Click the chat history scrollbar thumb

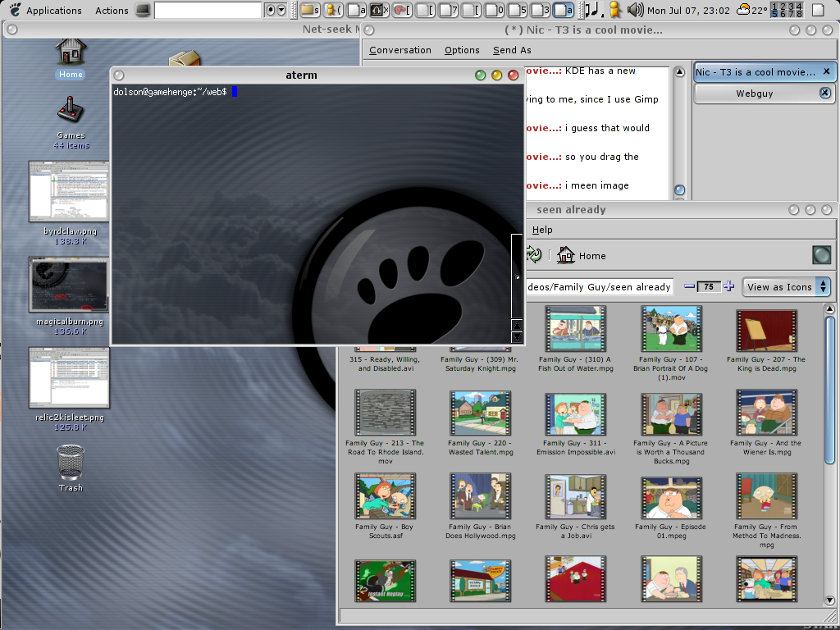[x=679, y=189]
